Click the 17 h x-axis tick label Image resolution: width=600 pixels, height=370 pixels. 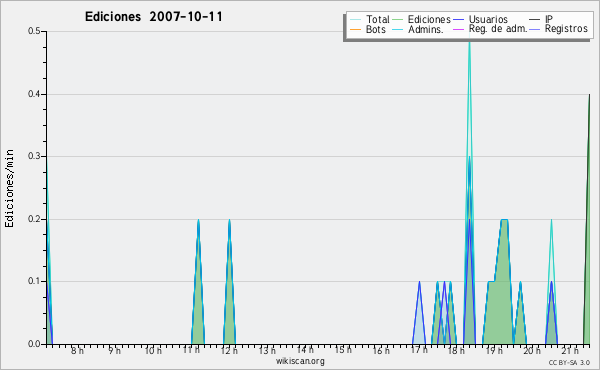tap(419, 350)
